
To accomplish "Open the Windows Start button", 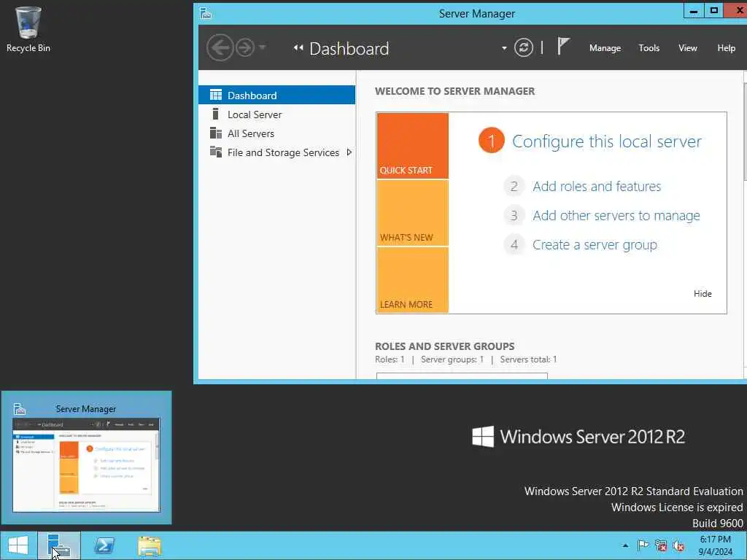I will point(18,545).
